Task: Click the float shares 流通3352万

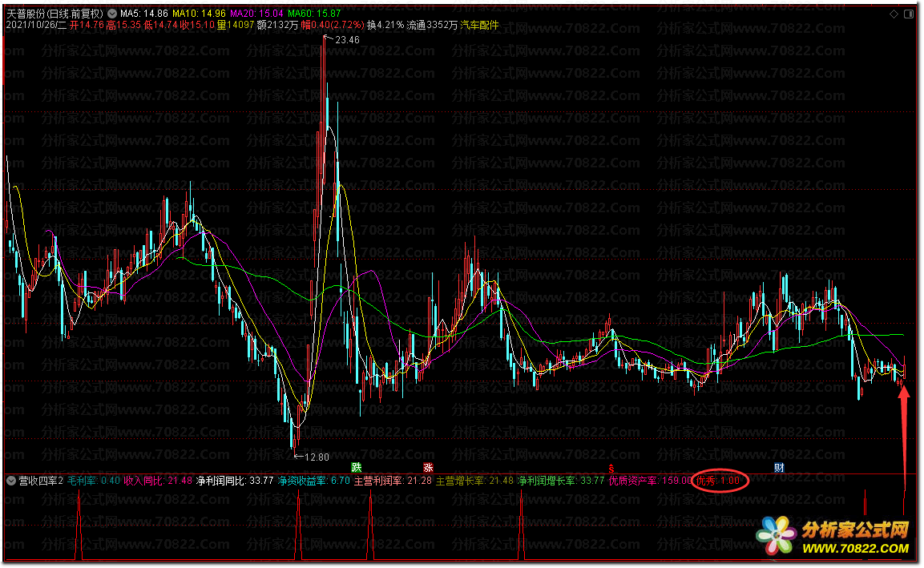Action: pos(432,26)
